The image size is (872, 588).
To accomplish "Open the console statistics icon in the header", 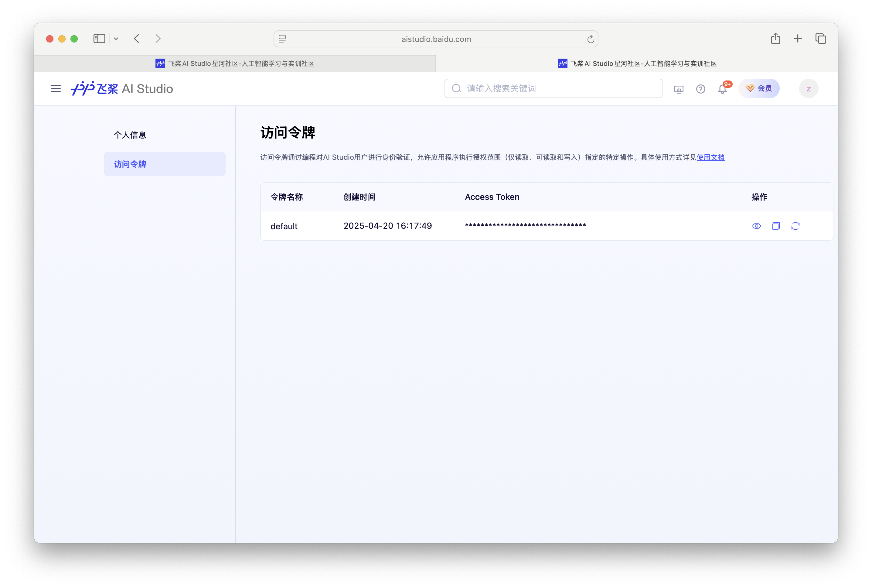I will [x=679, y=89].
